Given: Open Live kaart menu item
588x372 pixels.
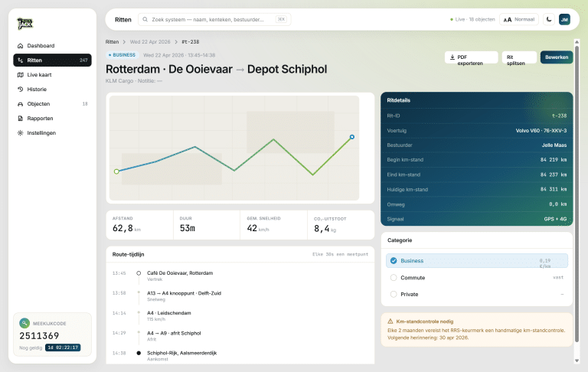Looking at the screenshot, I should pos(52,74).
